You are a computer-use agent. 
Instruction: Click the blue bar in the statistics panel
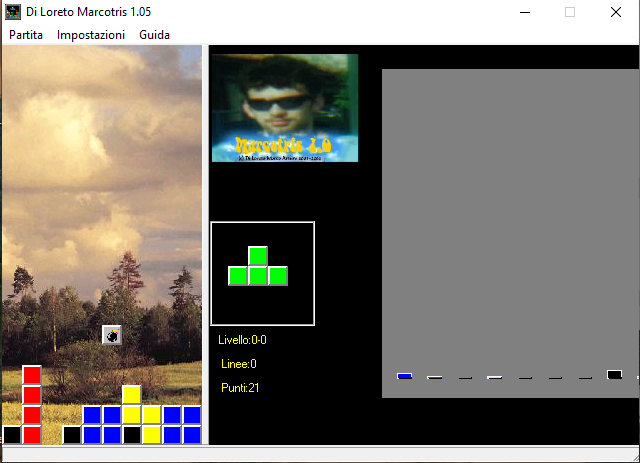coord(404,376)
